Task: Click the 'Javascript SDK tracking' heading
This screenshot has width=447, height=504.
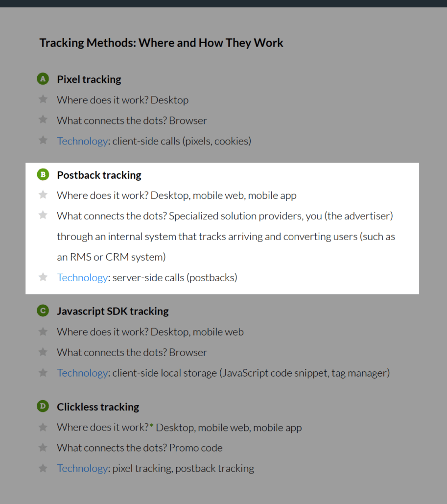Action: pos(113,311)
